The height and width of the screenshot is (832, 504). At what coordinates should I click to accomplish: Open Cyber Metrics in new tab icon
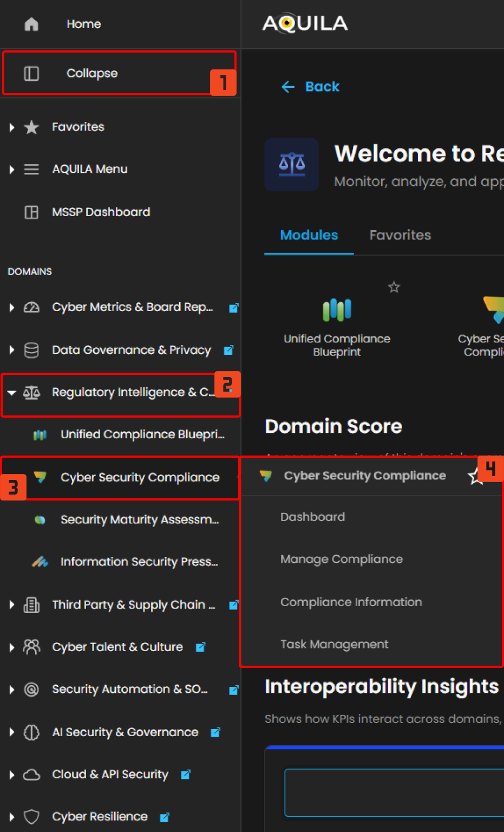[x=233, y=308]
